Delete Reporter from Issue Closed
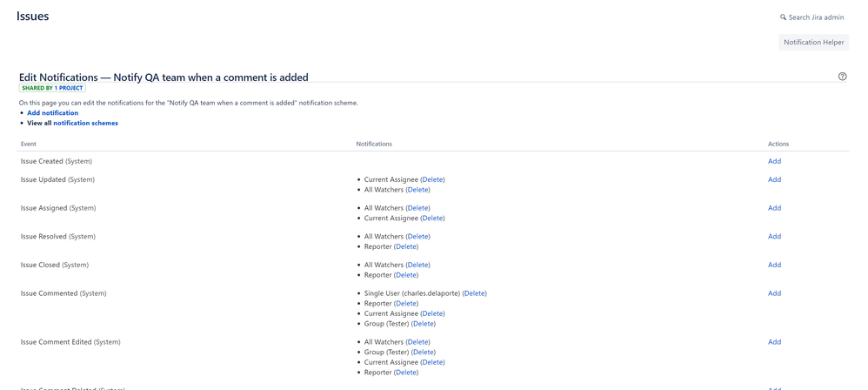The width and height of the screenshot is (868, 390). tap(406, 275)
